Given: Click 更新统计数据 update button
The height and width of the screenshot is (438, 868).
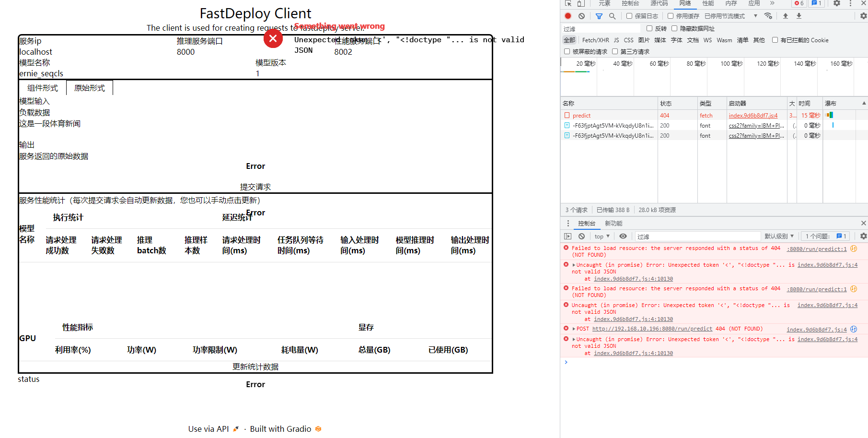Looking at the screenshot, I should pos(255,367).
